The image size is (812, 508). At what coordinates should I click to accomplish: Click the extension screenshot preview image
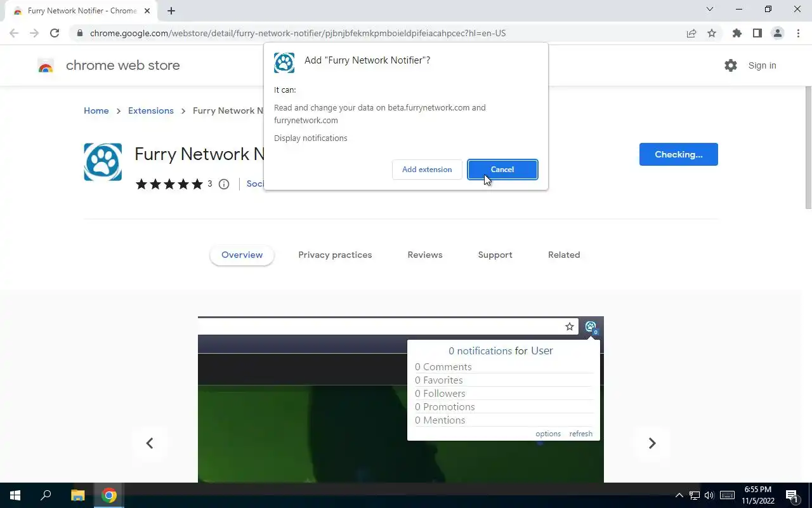tap(401, 399)
